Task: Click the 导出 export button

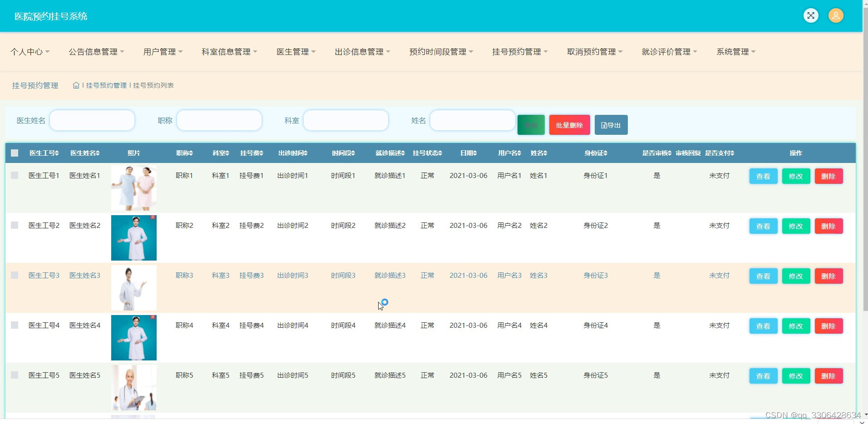Action: [x=611, y=125]
